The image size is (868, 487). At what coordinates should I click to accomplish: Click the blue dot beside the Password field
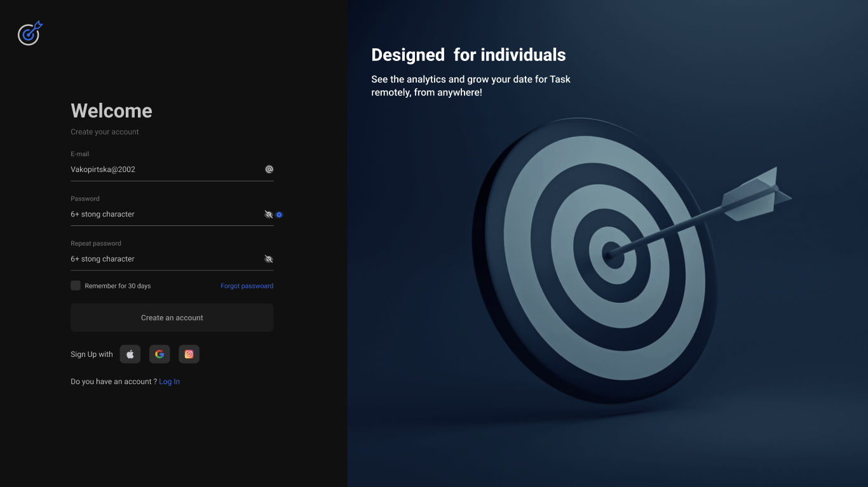(279, 215)
